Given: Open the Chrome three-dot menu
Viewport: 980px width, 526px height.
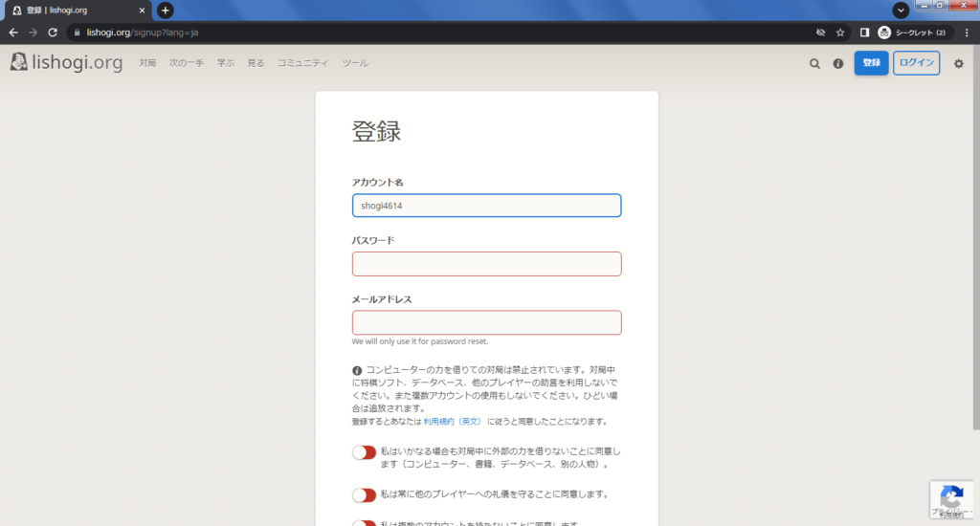Looking at the screenshot, I should [x=967, y=33].
